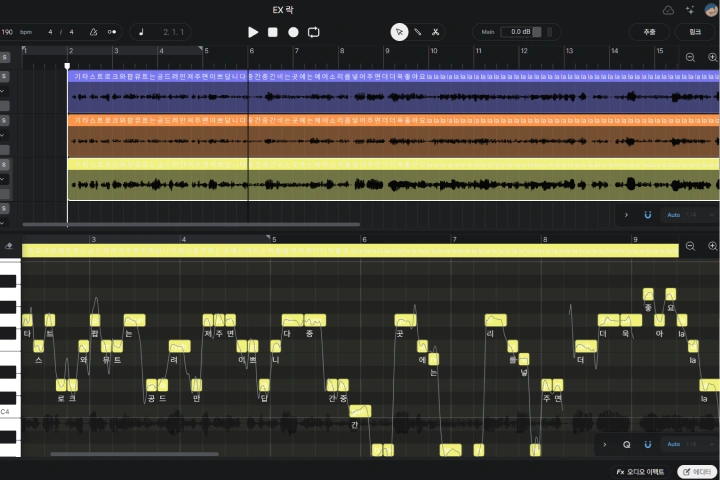Toggle loop playback mode
Screen dimensions: 720x480
tap(314, 32)
